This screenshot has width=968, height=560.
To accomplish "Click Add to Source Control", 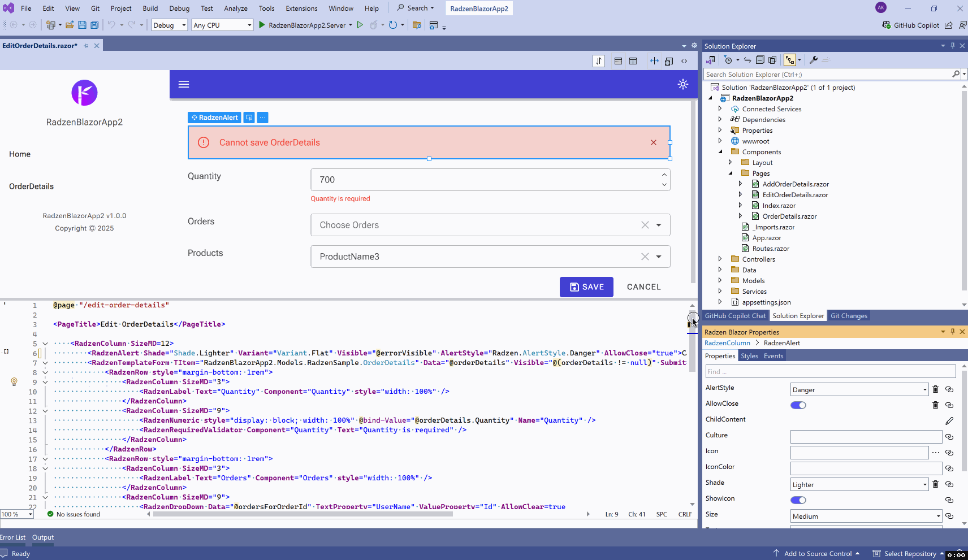I will click(x=817, y=554).
